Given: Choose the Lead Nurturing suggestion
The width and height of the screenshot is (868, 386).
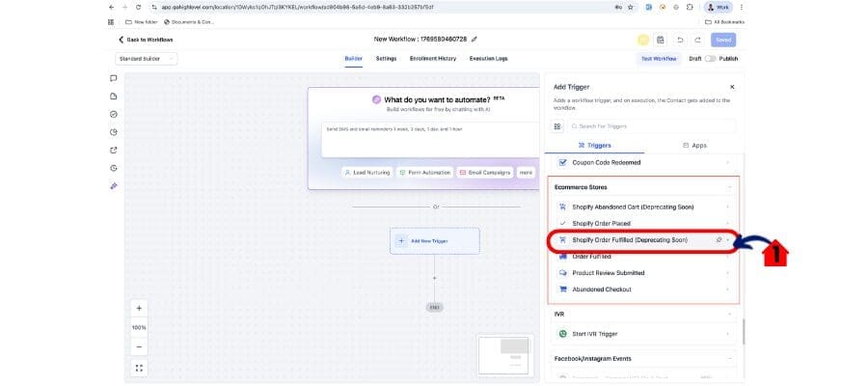Looking at the screenshot, I should point(367,173).
